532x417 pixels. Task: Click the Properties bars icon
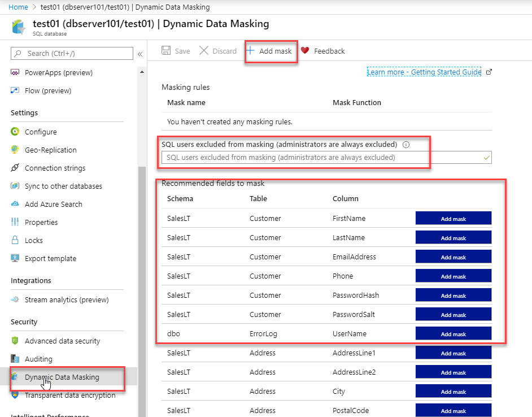(x=15, y=222)
